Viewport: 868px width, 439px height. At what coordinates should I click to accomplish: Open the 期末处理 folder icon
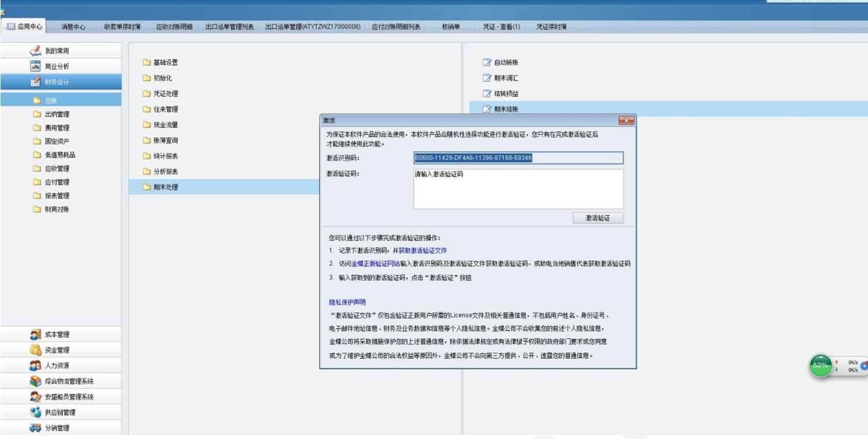(x=147, y=187)
